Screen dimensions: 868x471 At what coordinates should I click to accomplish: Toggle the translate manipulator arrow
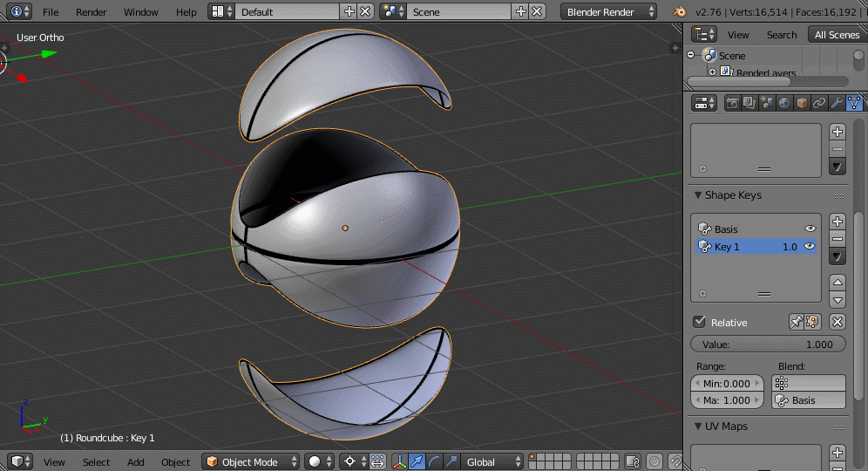pyautogui.click(x=417, y=461)
